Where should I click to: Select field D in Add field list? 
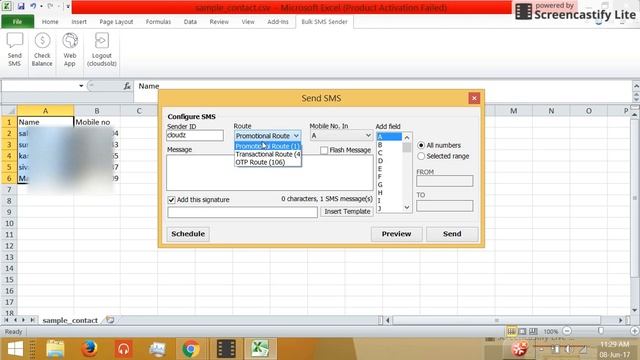click(x=389, y=161)
